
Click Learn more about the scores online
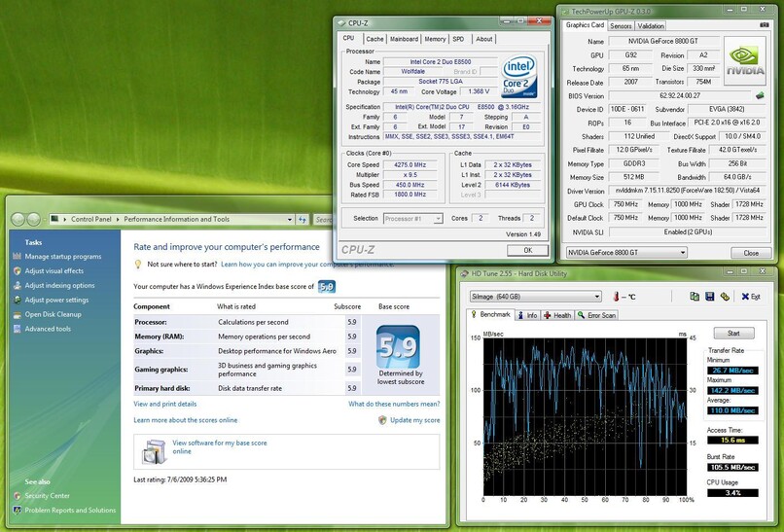tap(186, 420)
